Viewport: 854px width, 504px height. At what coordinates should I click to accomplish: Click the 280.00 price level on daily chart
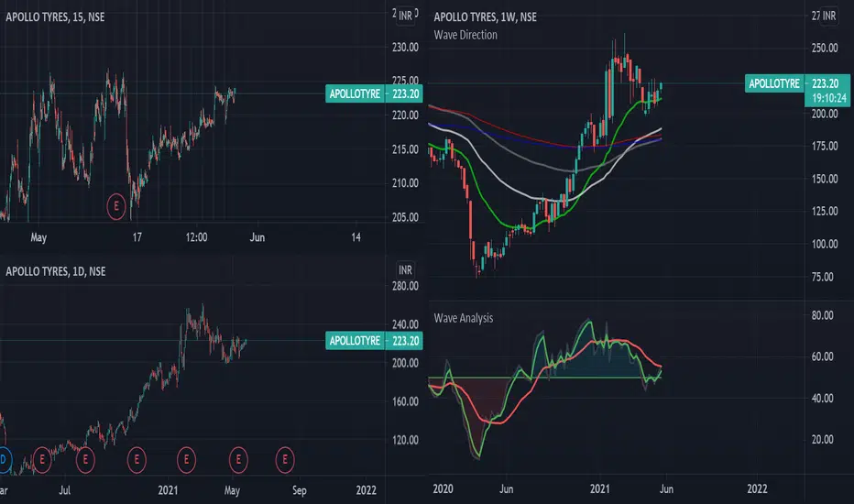tap(405, 286)
